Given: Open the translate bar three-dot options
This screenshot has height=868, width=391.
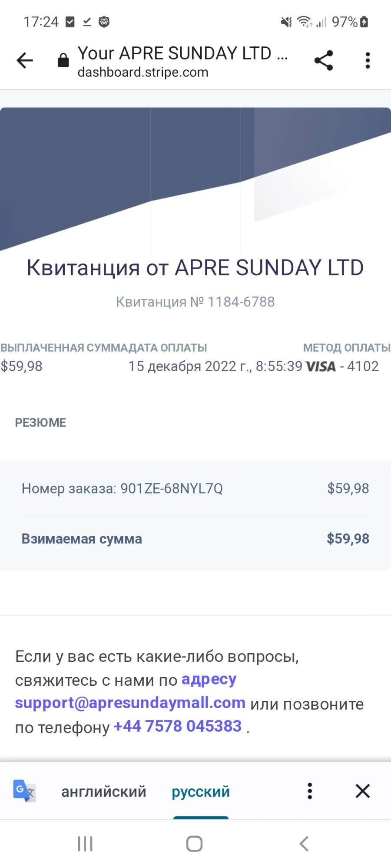Looking at the screenshot, I should click(x=310, y=791).
